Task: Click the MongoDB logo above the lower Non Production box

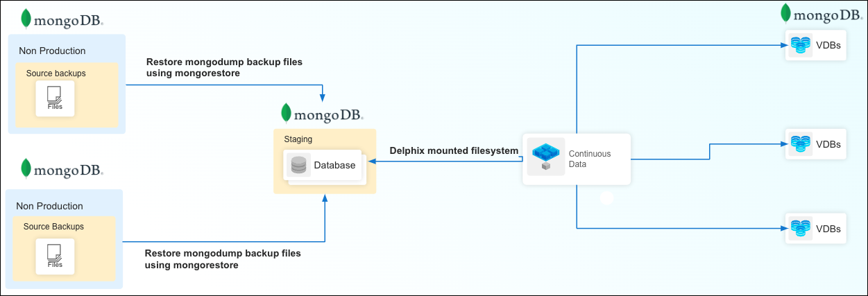Action: pyautogui.click(x=62, y=169)
